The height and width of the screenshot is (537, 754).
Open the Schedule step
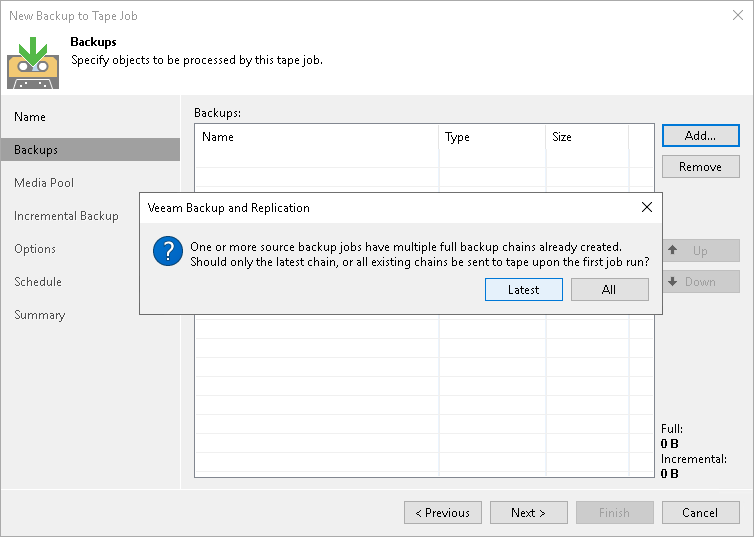[38, 282]
